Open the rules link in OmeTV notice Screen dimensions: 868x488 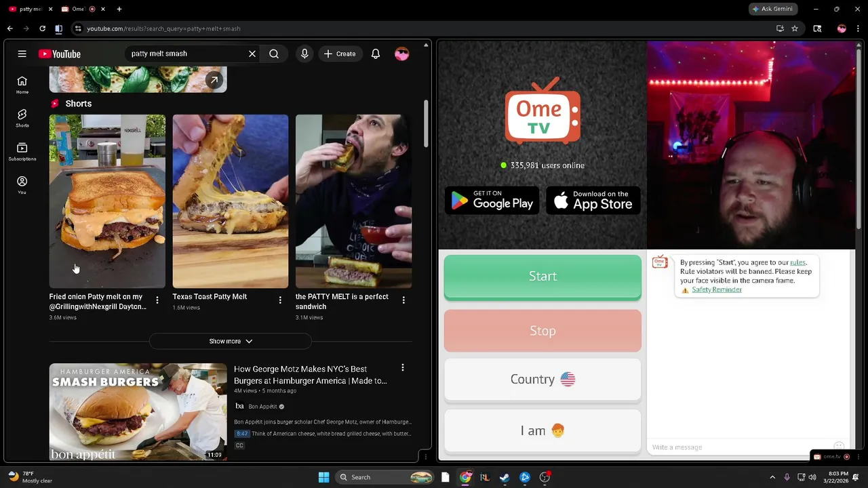pos(797,262)
